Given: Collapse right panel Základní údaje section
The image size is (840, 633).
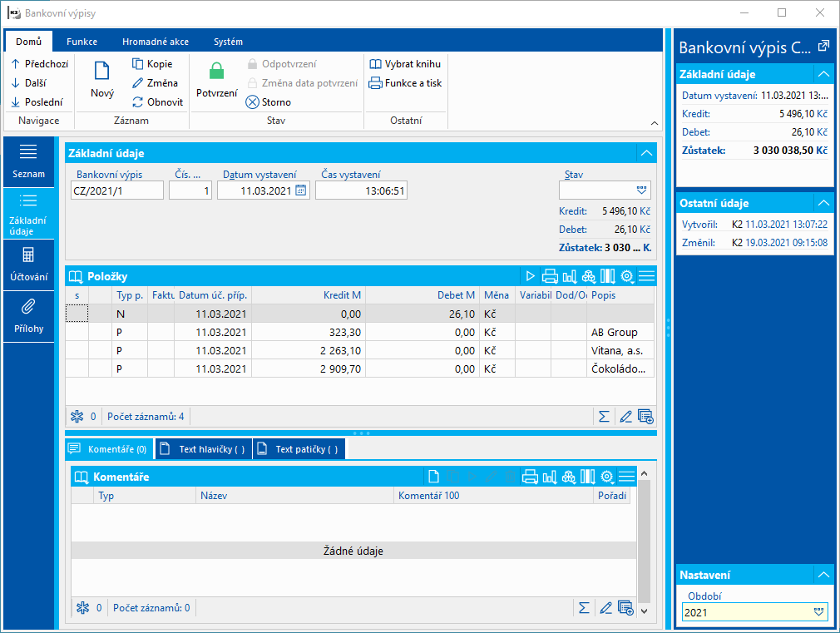Looking at the screenshot, I should coord(823,74).
